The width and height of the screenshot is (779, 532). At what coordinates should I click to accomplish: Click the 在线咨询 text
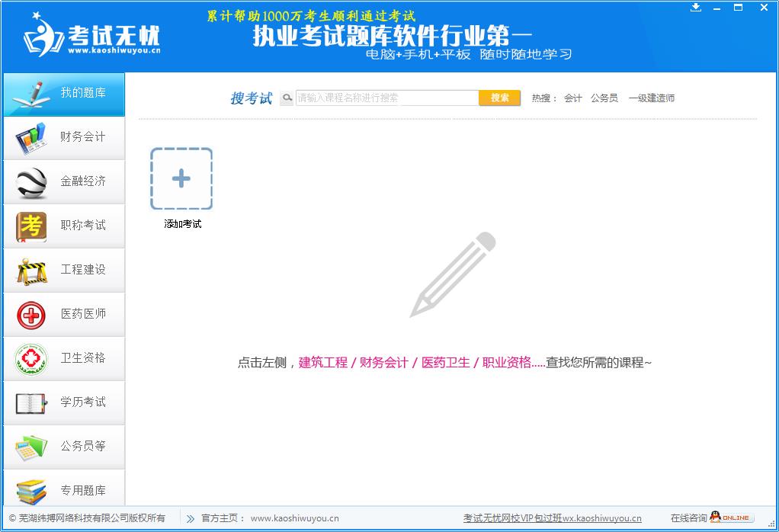click(688, 518)
